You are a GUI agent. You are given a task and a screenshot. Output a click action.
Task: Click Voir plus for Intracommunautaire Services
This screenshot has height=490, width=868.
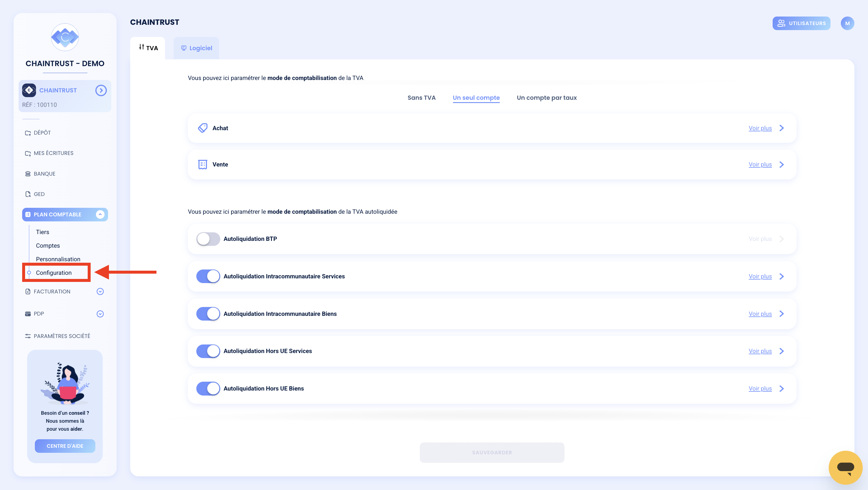[x=760, y=276]
